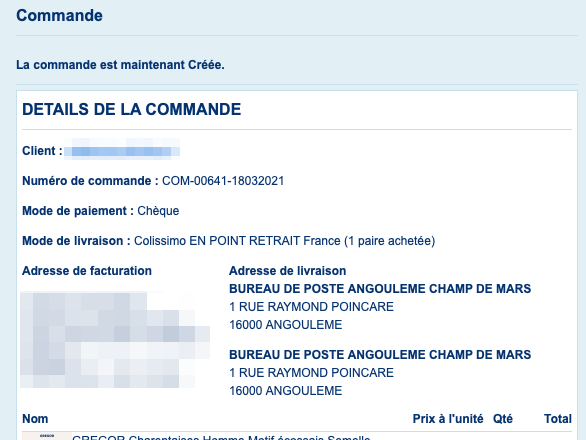Viewport: 586px width, 440px height.
Task: Click the order created confirmation message
Action: (120, 65)
